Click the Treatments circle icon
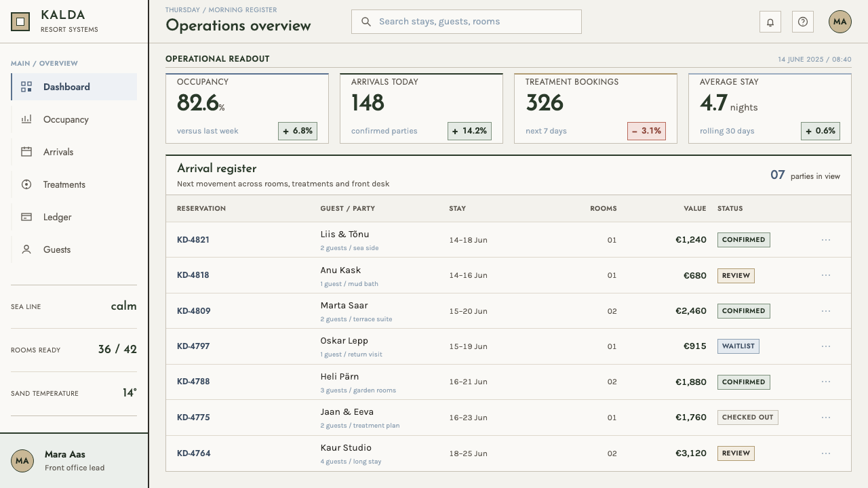 pos(26,184)
